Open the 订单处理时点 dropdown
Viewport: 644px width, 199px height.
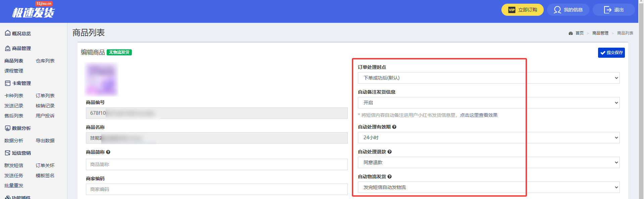coord(488,78)
